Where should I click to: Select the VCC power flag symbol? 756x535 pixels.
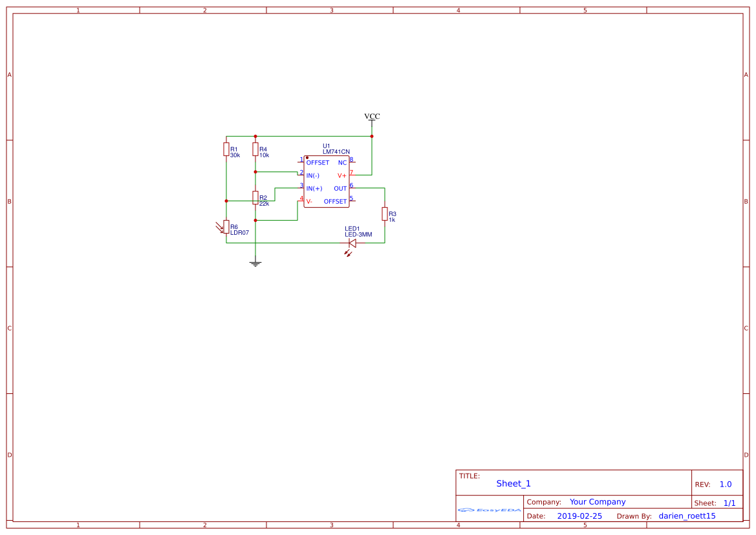click(372, 116)
